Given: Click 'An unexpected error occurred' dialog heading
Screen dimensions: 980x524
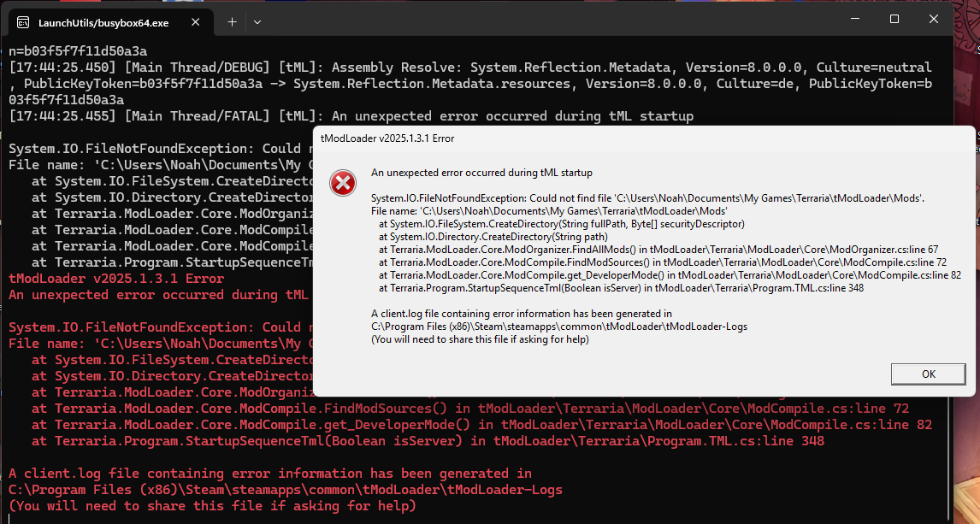Looking at the screenshot, I should 481,173.
